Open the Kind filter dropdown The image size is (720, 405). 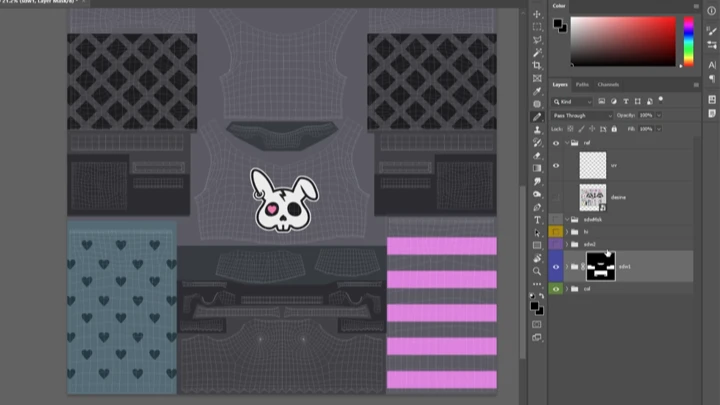(573, 102)
